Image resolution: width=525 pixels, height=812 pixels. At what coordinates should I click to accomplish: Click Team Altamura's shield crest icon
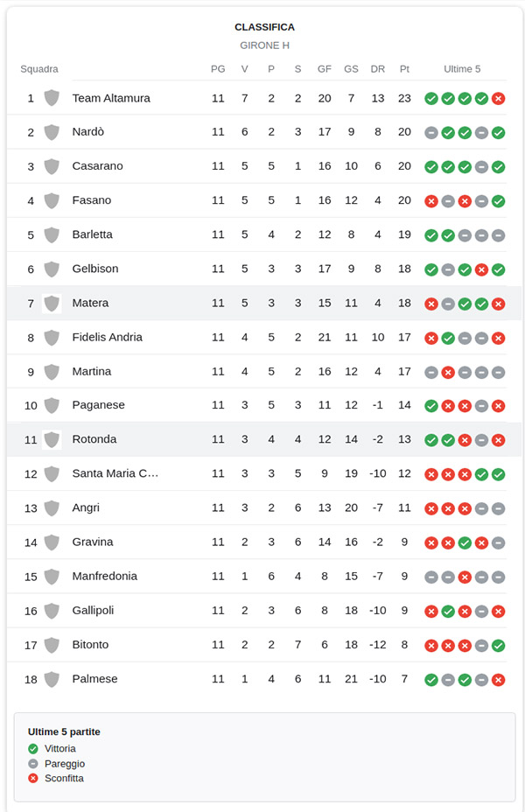point(52,98)
